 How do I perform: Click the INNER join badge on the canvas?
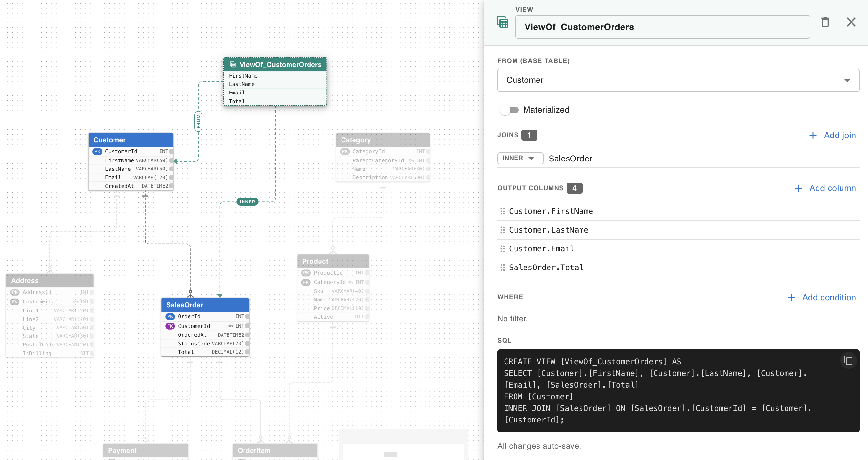(247, 202)
